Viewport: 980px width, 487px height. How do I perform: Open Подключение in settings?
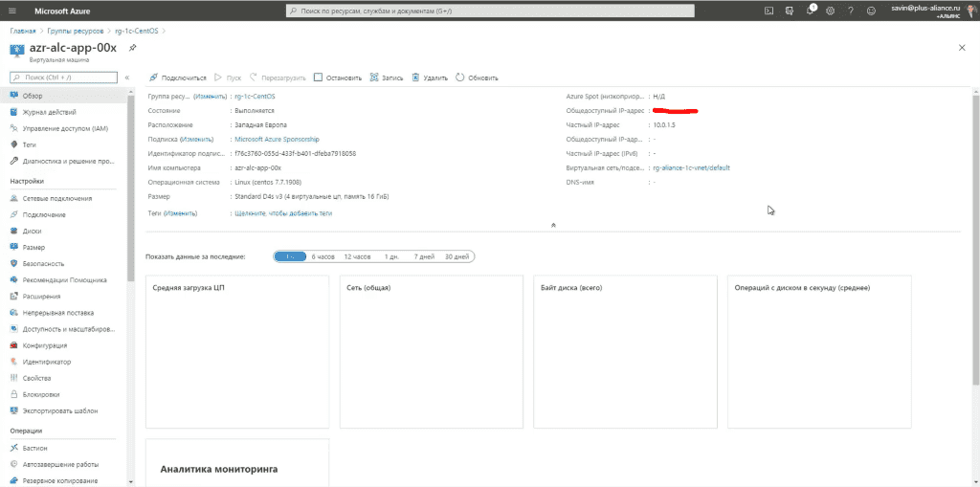62,214
